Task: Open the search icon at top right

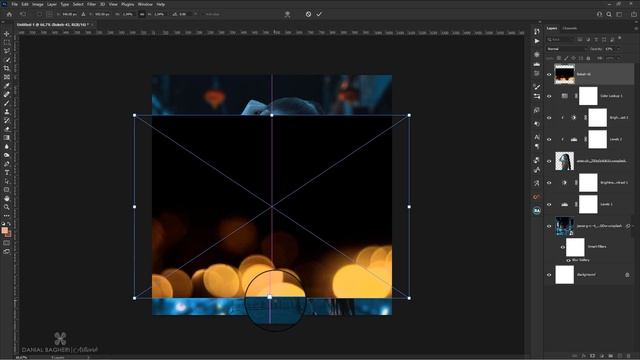Action: pyautogui.click(x=609, y=14)
